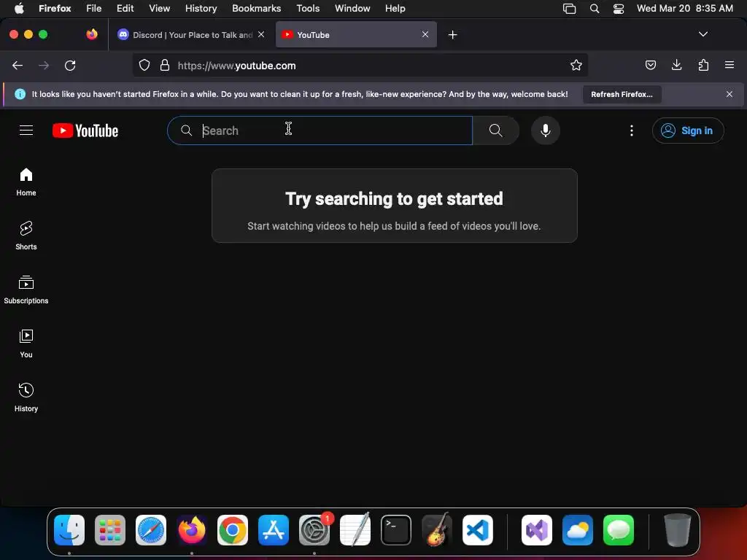This screenshot has height=560, width=747.
Task: Open a new tab with plus button
Action: click(452, 35)
